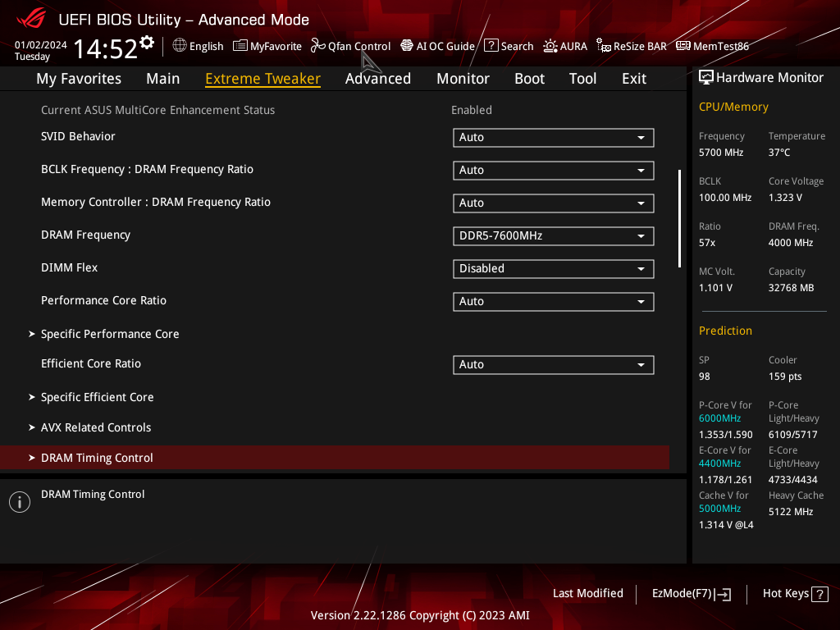This screenshot has width=840, height=630.
Task: Open BCLK Frequency DRAM Ratio dropdown
Action: [554, 170]
